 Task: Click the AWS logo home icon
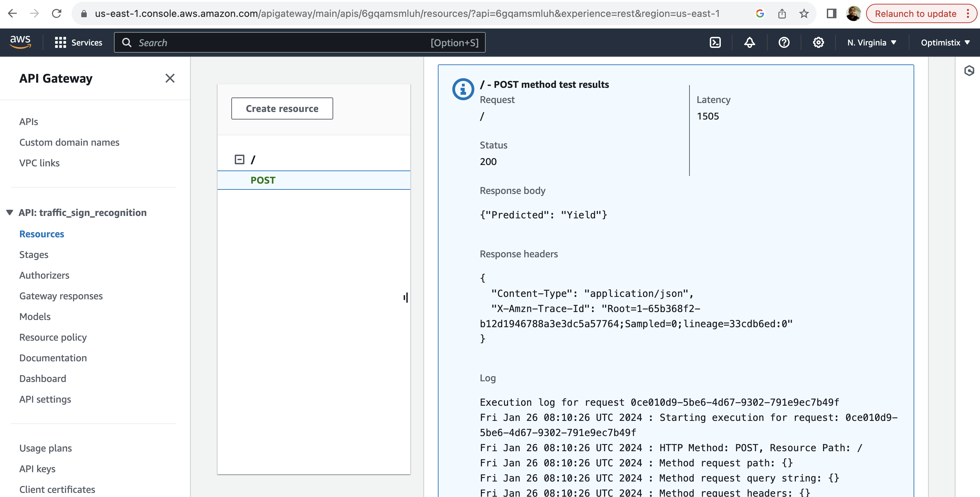tap(21, 43)
